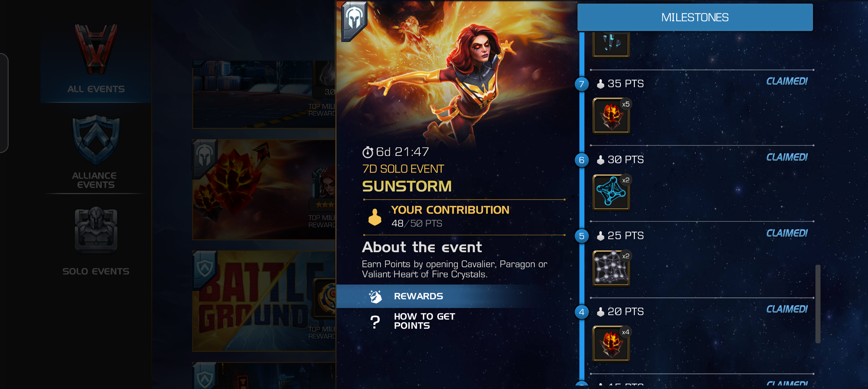This screenshot has height=389, width=868.
Task: Click the event countdown timer icon
Action: 367,152
